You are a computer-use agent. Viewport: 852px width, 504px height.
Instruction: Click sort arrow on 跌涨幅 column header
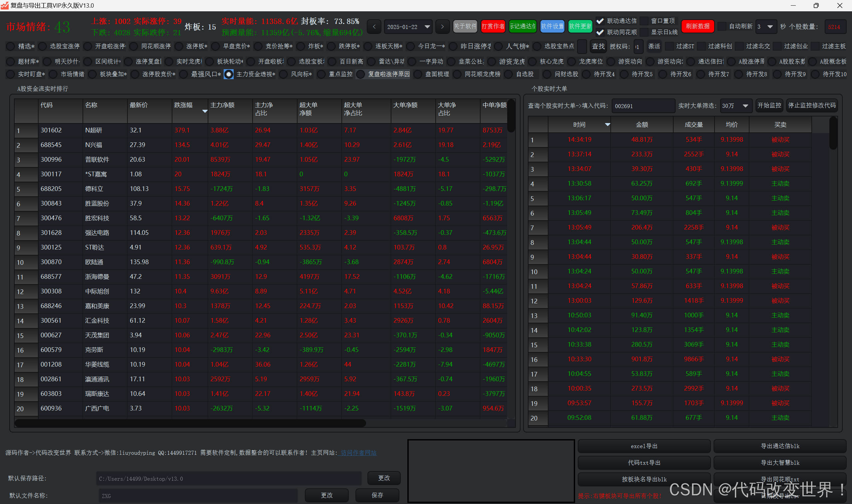click(204, 111)
